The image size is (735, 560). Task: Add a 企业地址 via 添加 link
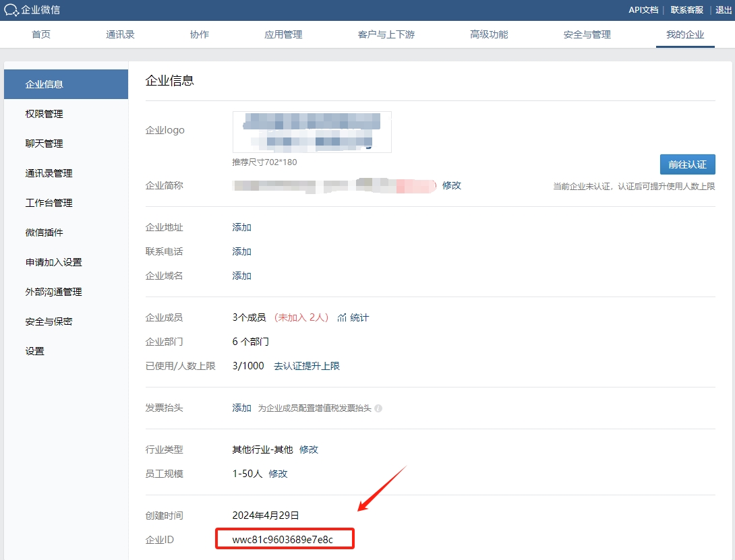[x=242, y=228]
